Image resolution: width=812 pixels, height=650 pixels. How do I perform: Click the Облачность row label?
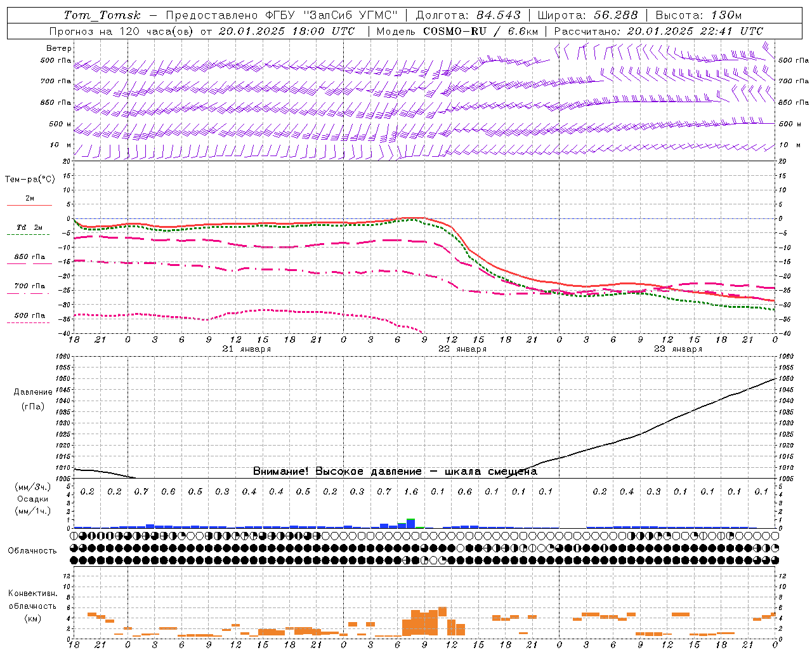32,551
